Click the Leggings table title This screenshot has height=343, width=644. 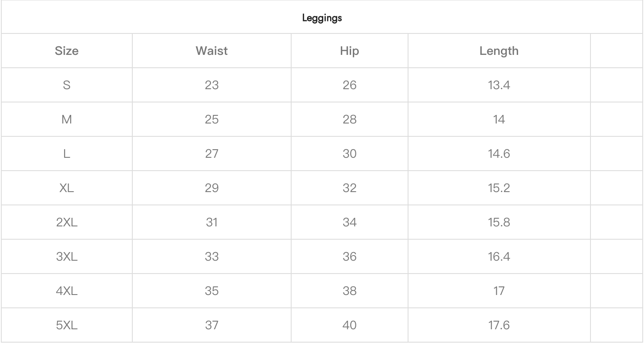322,18
